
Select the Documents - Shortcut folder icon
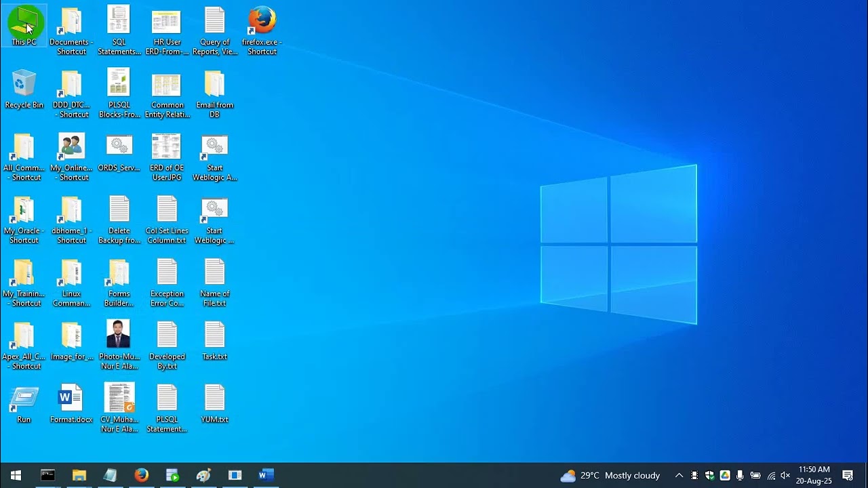click(x=71, y=31)
